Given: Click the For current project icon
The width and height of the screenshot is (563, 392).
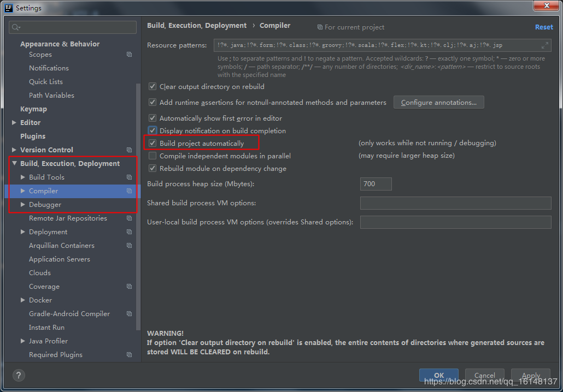Looking at the screenshot, I should point(320,27).
